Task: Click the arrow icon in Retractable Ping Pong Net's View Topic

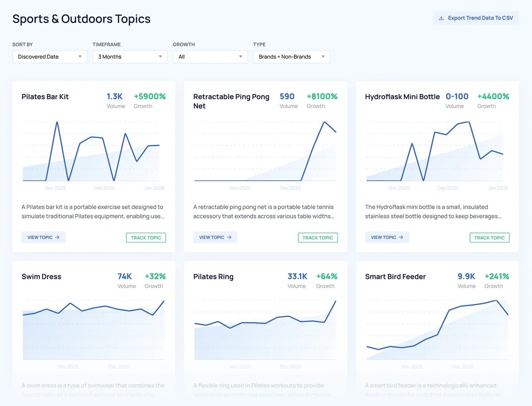Action: coord(229,238)
